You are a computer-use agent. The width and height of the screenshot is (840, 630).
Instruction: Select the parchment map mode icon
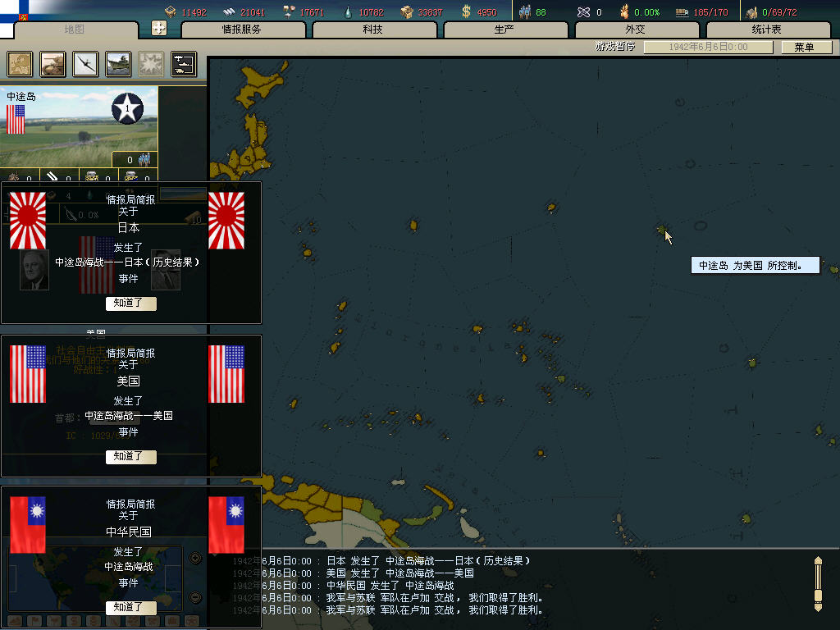click(20, 64)
